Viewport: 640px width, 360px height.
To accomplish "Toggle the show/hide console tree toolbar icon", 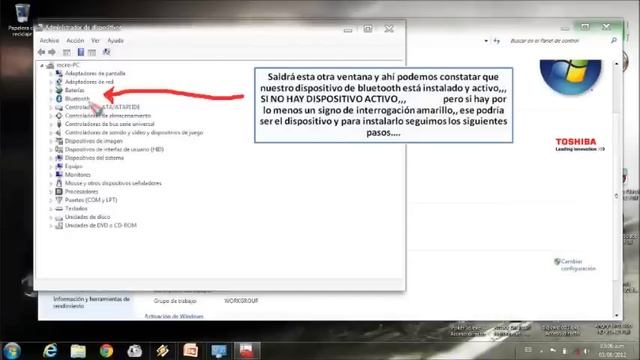I will point(67,52).
